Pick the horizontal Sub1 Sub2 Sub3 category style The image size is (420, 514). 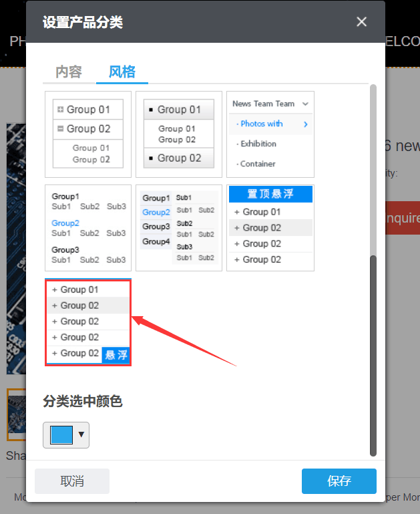pyautogui.click(x=88, y=228)
